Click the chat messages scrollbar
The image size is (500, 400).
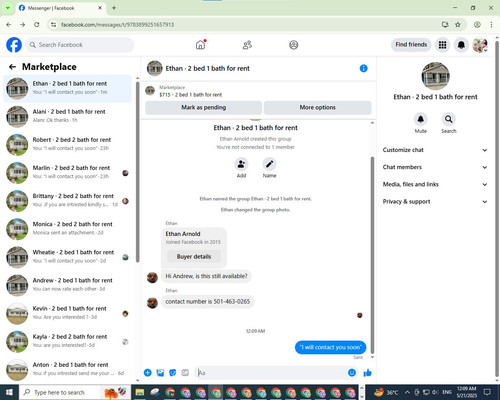tap(372, 255)
